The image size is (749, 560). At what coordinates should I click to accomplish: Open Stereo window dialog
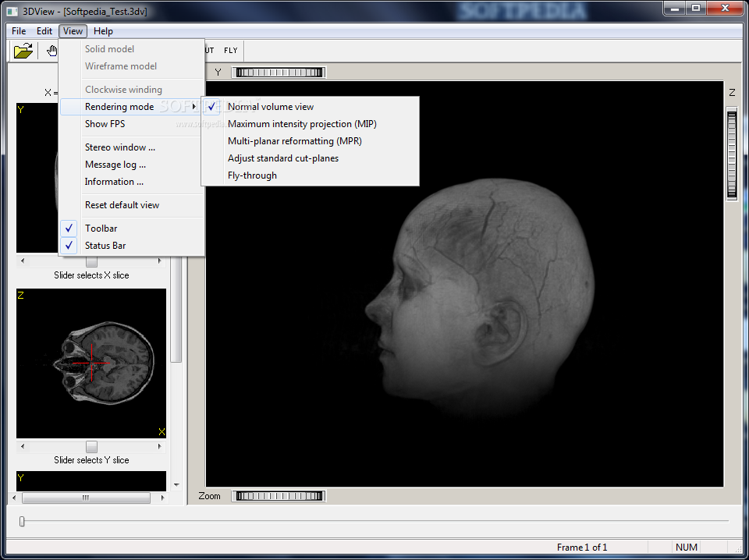132,147
